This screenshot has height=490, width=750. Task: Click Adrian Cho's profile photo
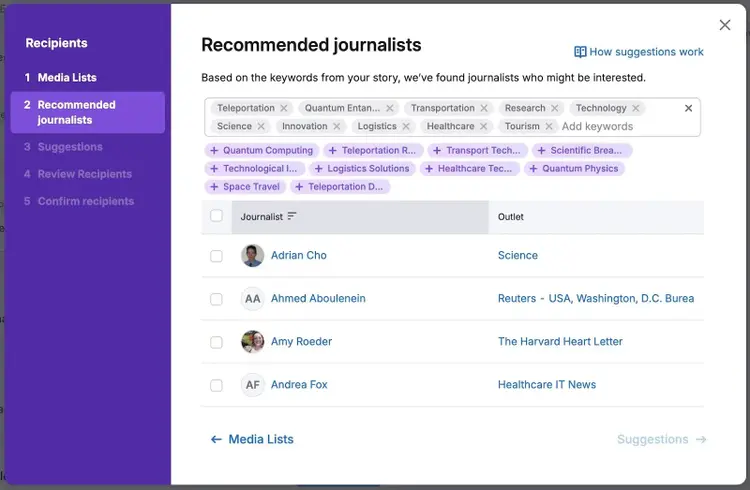pyautogui.click(x=253, y=256)
